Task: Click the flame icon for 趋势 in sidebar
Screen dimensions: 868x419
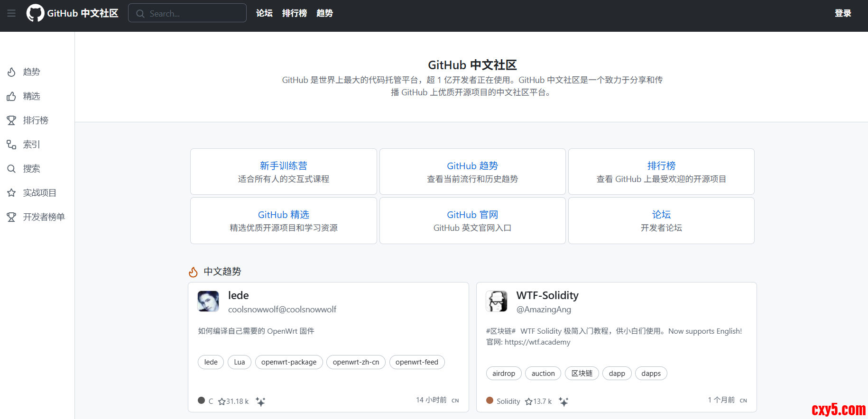Action: point(11,72)
